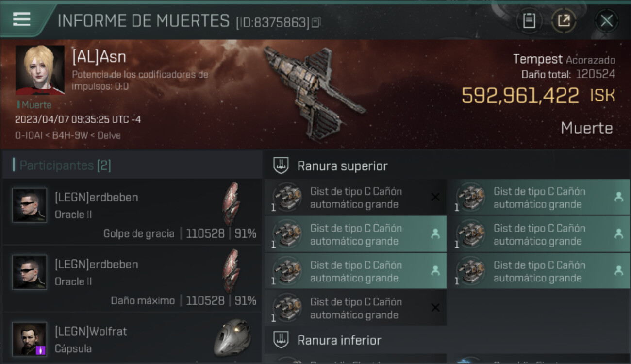Click X marker on bottom Gist module
This screenshot has height=364, width=631.
[435, 307]
